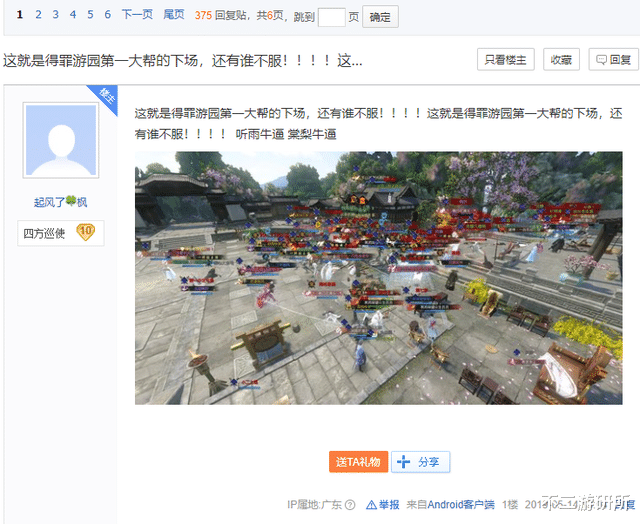Click the 375 reply count text
Screen dimensions: 640x524
click(x=203, y=15)
